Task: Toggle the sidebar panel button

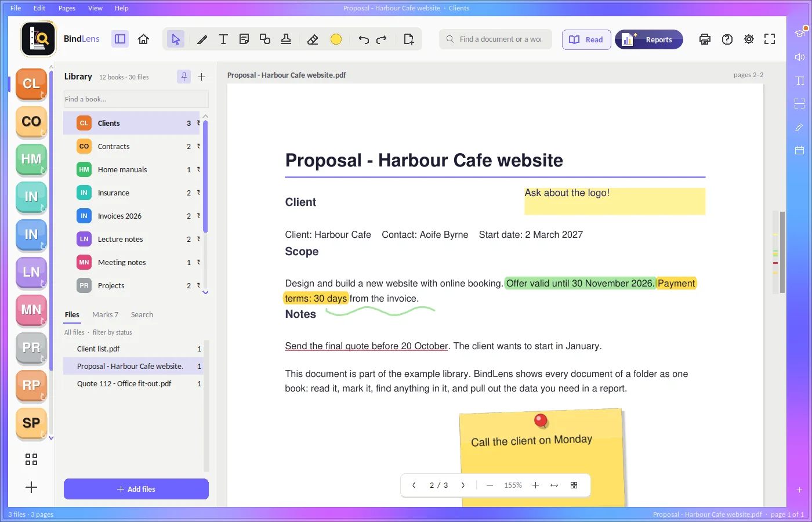Action: (x=120, y=39)
